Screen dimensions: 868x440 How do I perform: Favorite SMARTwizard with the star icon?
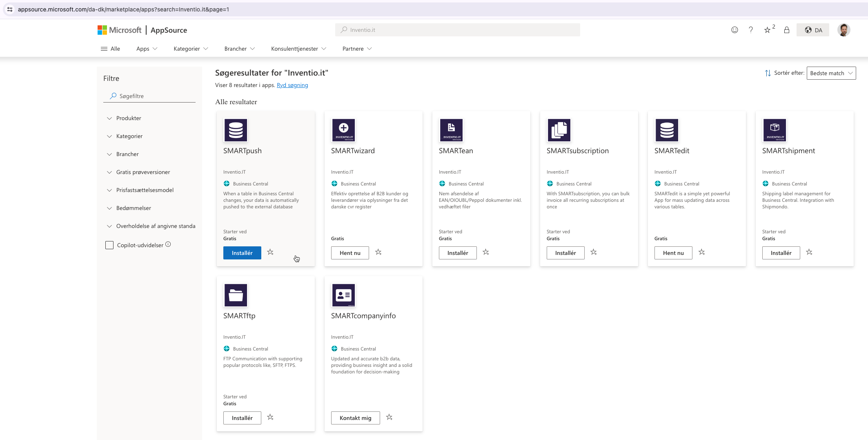(378, 252)
